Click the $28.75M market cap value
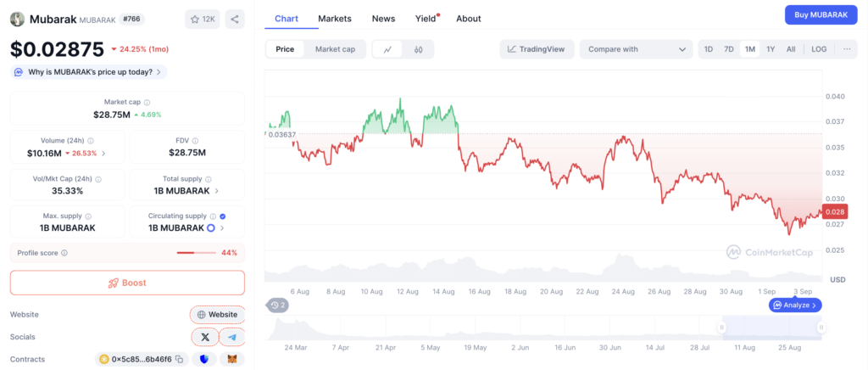Screen dimensions: 868x370 point(112,115)
